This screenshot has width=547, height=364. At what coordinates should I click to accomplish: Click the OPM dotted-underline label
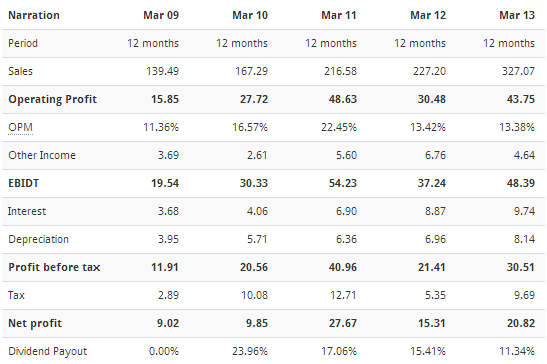pyautogui.click(x=21, y=127)
